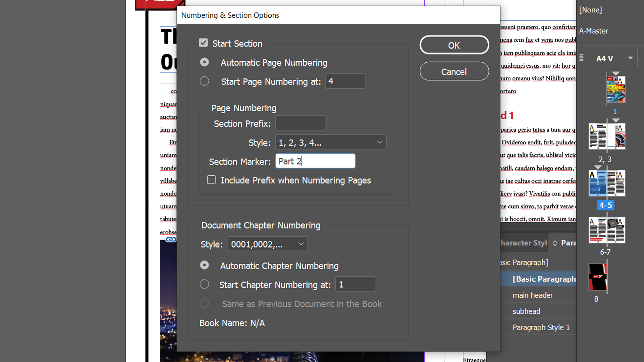The width and height of the screenshot is (644, 362).
Task: Click inside the Section Marker text field
Action: tap(315, 161)
